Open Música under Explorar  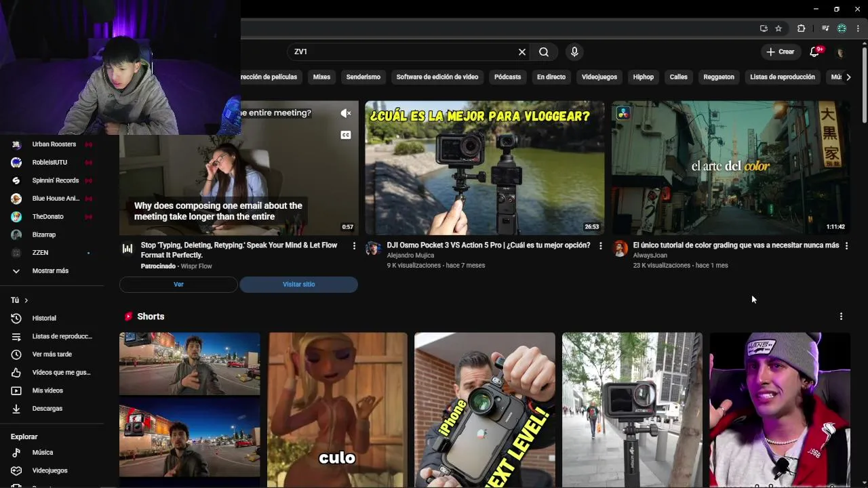[x=42, y=453]
